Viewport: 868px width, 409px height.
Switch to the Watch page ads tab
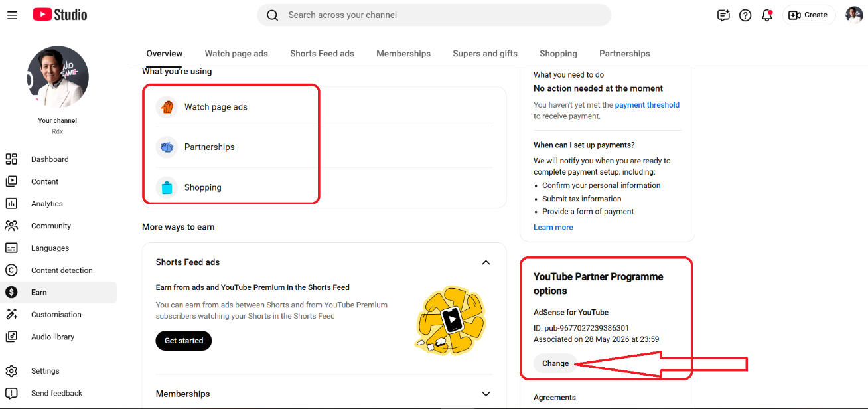point(236,54)
